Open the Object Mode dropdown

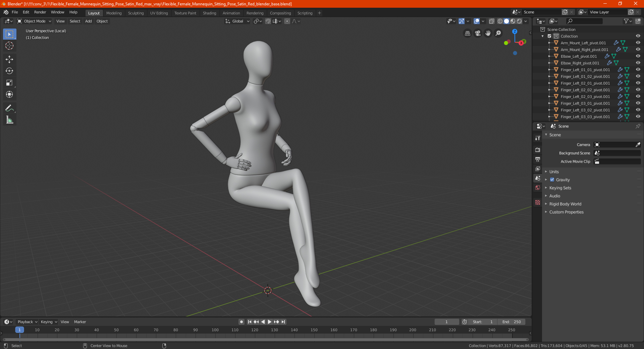tap(34, 21)
